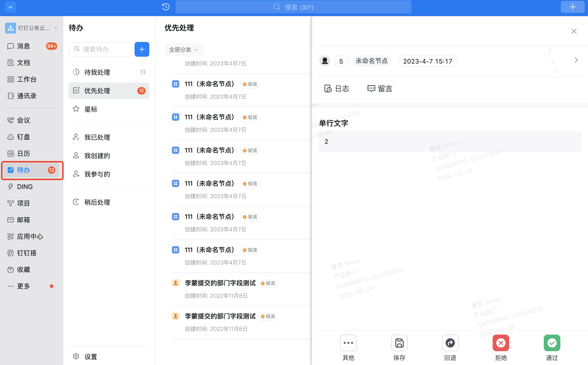Click the red 拒绝 reject button
588x365 pixels.
tap(501, 347)
